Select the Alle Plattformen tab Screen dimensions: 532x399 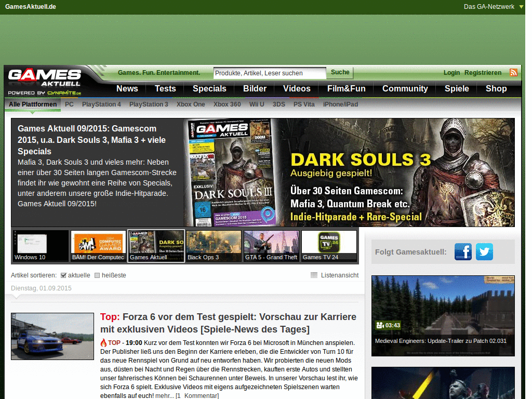point(33,104)
